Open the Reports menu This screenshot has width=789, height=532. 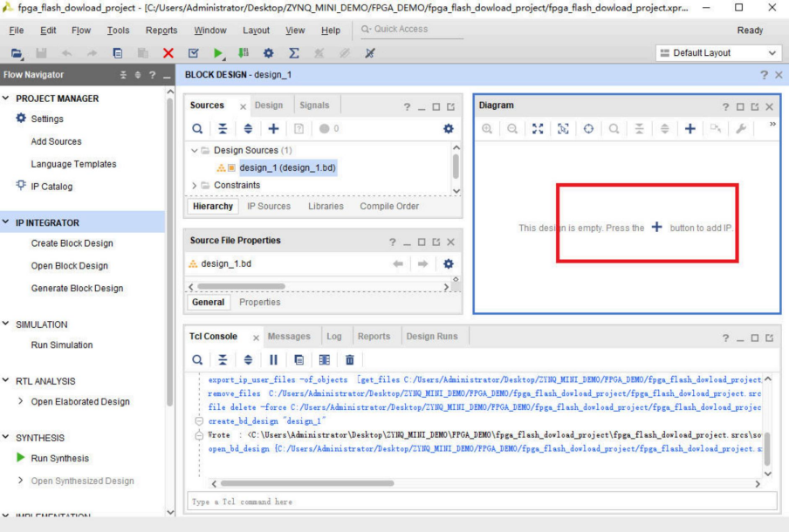click(x=161, y=31)
